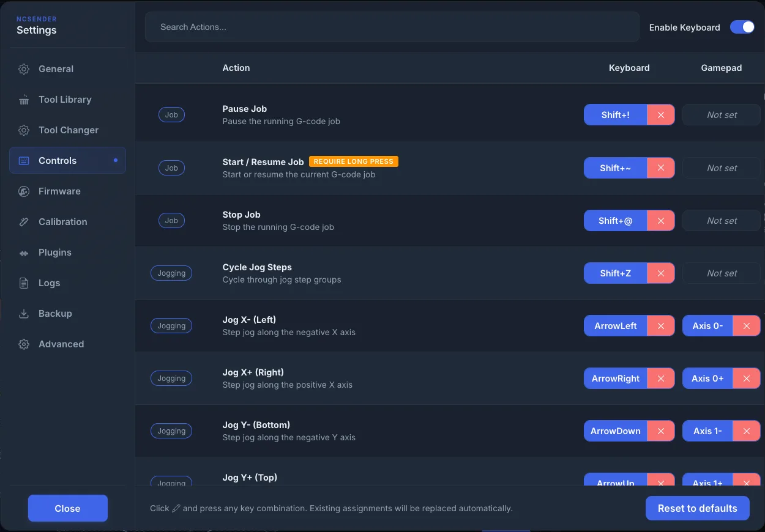Click the Keyboard column header
The height and width of the screenshot is (532, 765).
click(629, 68)
